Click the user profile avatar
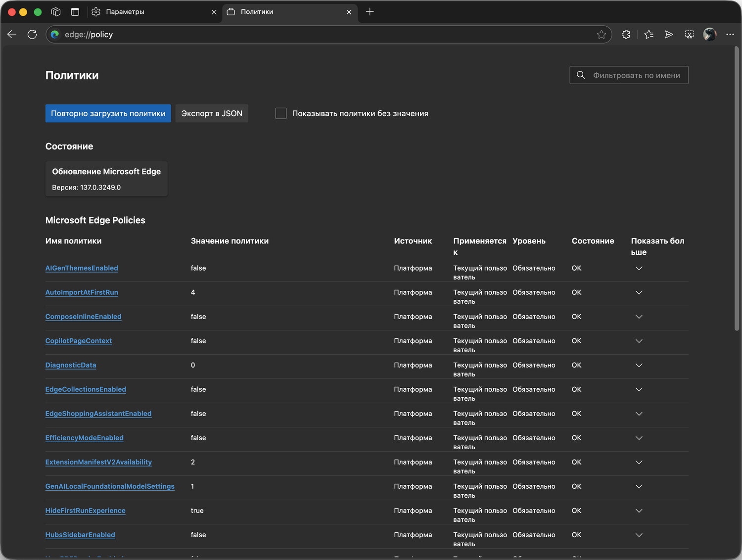This screenshot has height=560, width=742. pos(709,34)
